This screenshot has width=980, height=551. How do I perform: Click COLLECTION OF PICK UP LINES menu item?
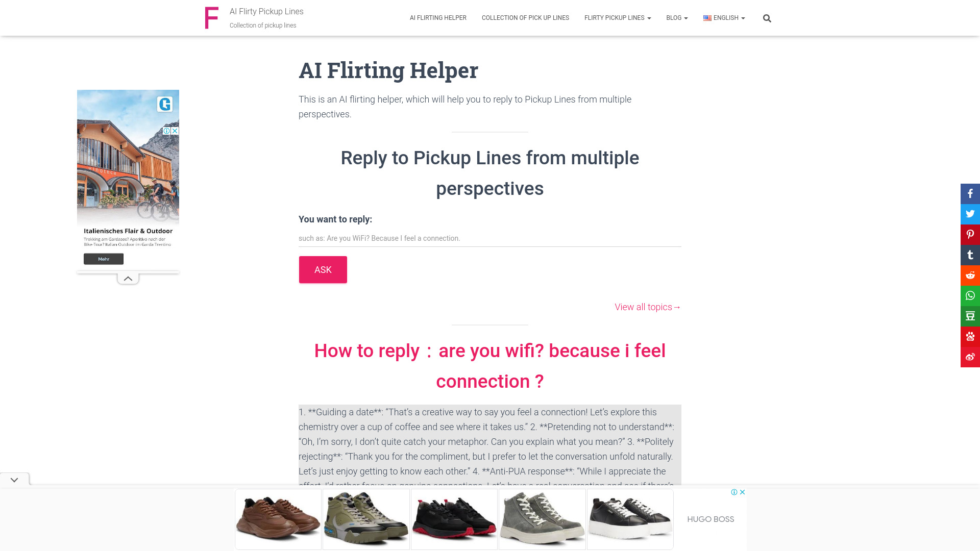coord(525,18)
